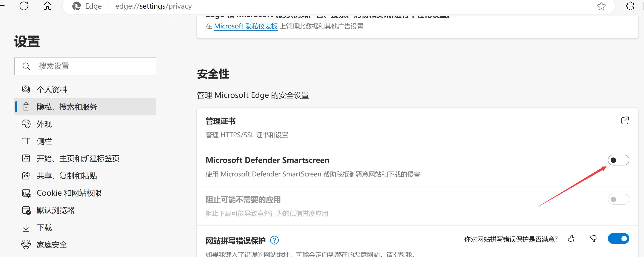Enable Microsoft Defender Smartscreen toggle

(x=618, y=160)
